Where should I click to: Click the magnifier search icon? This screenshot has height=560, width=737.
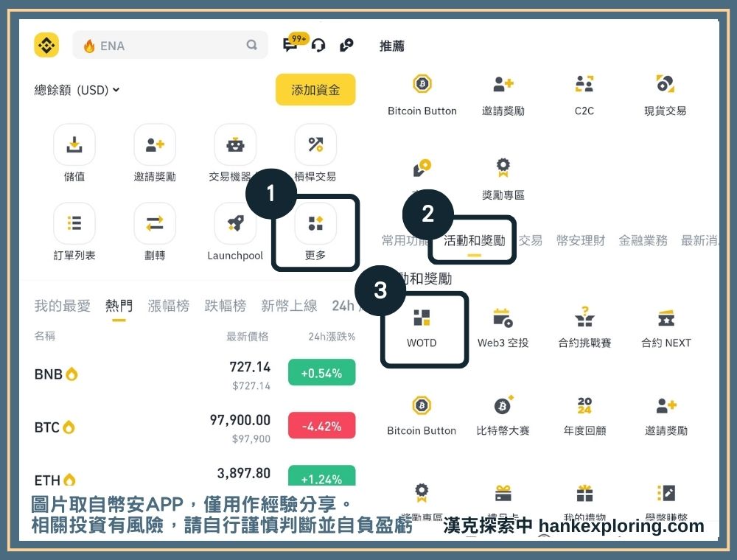point(252,45)
